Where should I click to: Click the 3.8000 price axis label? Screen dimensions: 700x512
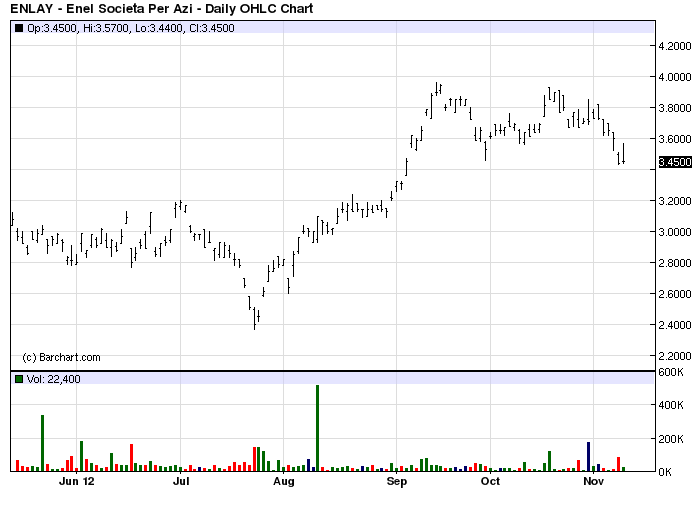coord(675,108)
